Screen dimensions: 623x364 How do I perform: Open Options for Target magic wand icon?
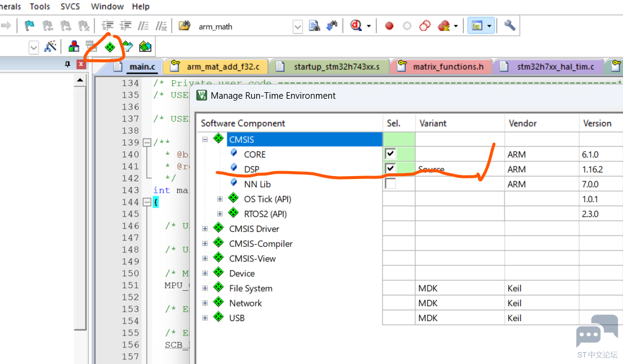[51, 46]
